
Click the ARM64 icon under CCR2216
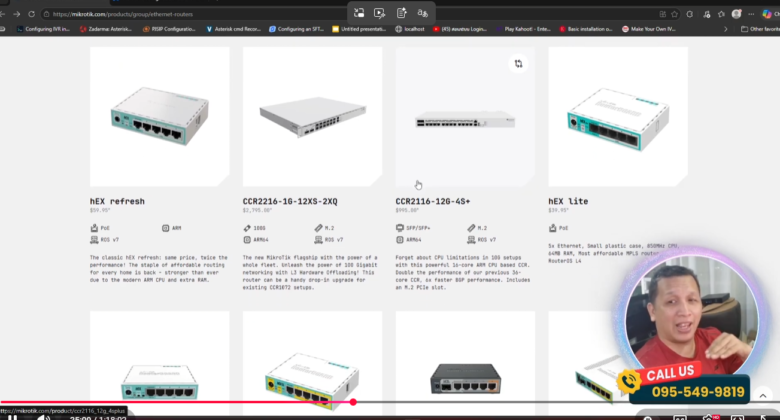coord(247,240)
